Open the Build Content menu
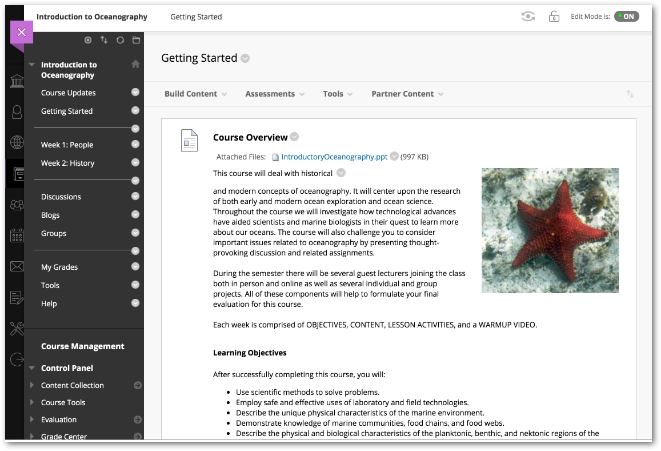661x451 pixels. point(195,94)
